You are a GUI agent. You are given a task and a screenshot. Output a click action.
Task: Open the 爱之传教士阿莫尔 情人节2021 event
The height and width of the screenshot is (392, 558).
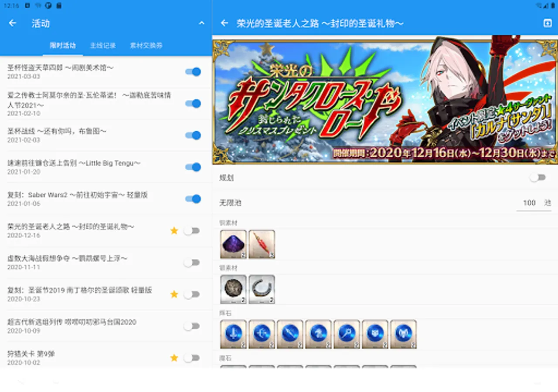coord(106,104)
